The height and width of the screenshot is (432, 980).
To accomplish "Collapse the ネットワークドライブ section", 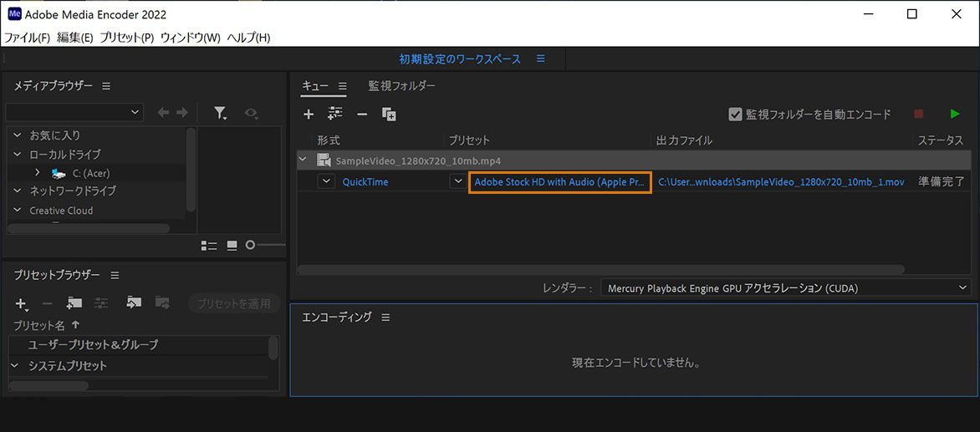I will (x=17, y=191).
